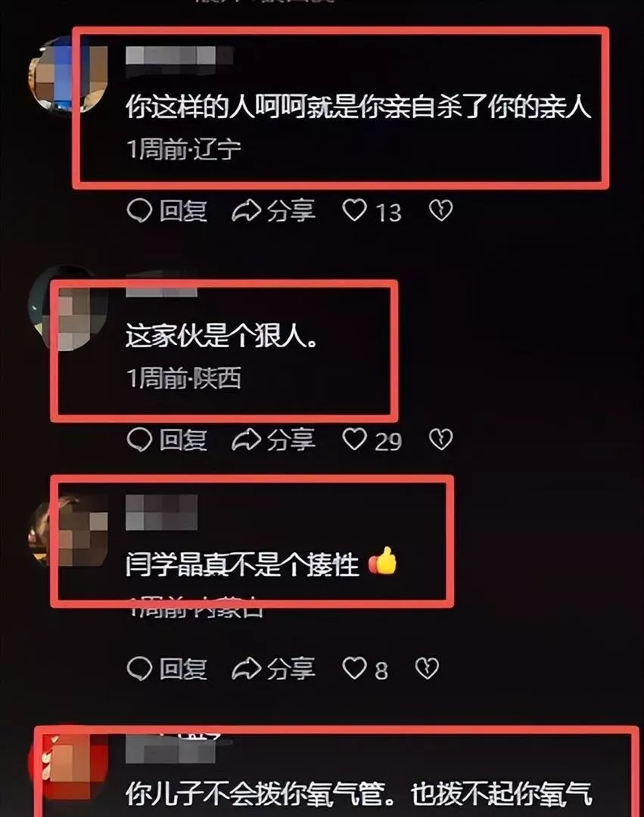Click reply bubble under the 闫学晶 comment
Viewport: 644px width, 817px height.
click(x=140, y=669)
